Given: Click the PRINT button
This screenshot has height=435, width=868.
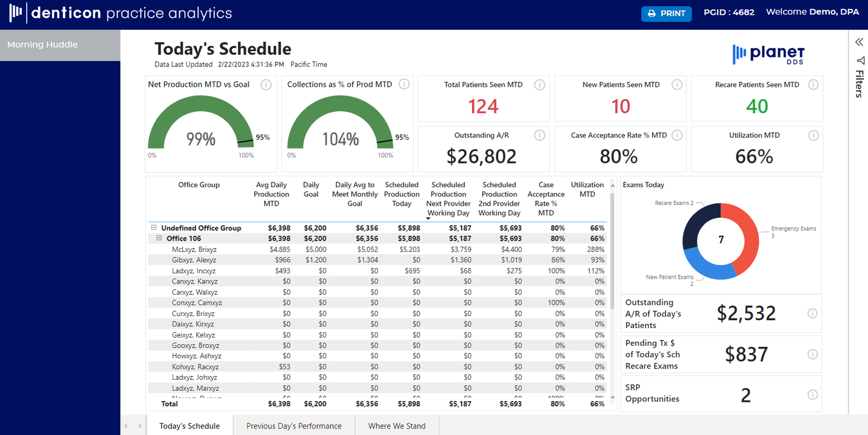Looking at the screenshot, I should click(x=666, y=13).
